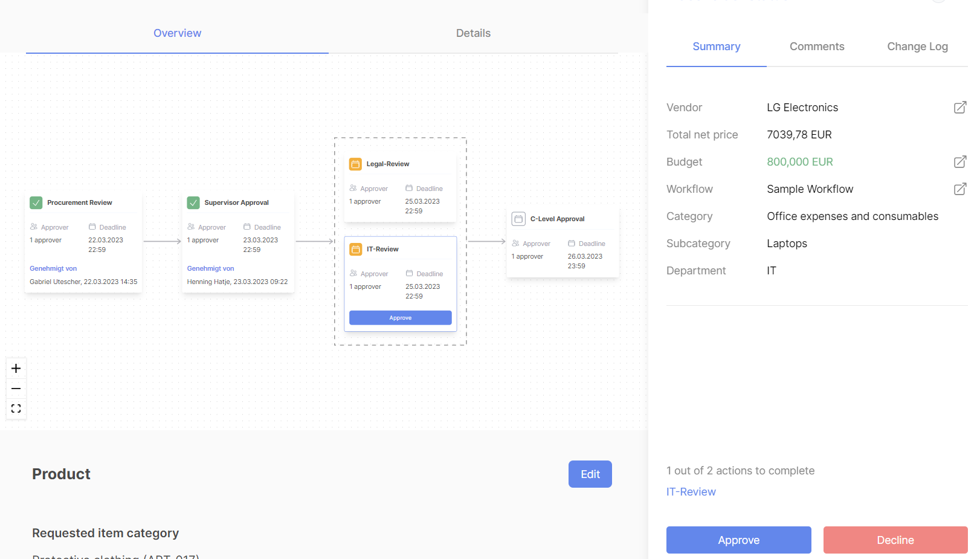Open the Budget external link
The height and width of the screenshot is (559, 980).
(959, 162)
